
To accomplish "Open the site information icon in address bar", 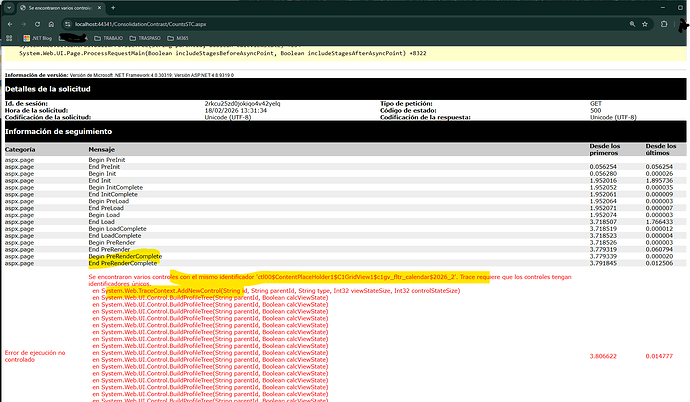I will click(x=65, y=24).
